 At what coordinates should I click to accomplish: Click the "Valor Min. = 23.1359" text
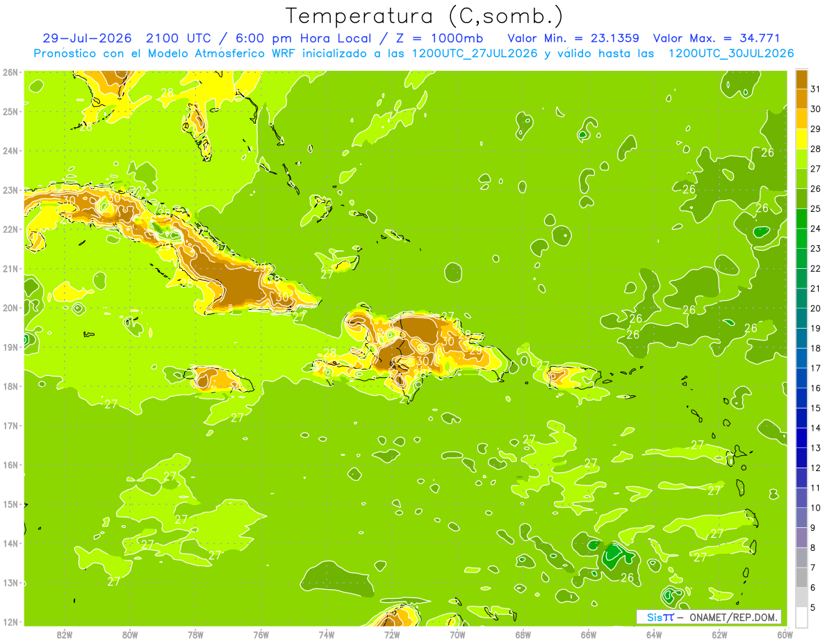pos(573,38)
